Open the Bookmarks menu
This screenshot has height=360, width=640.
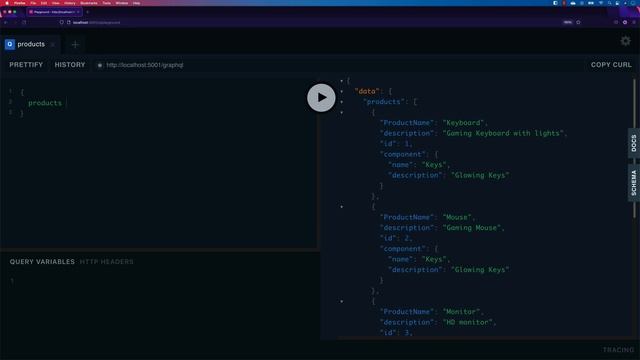[89, 3]
